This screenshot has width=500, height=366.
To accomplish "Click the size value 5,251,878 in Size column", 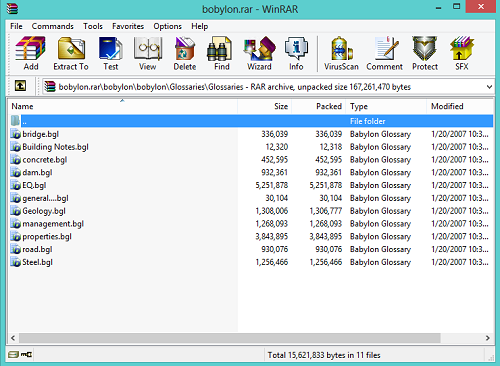I will (272, 185).
